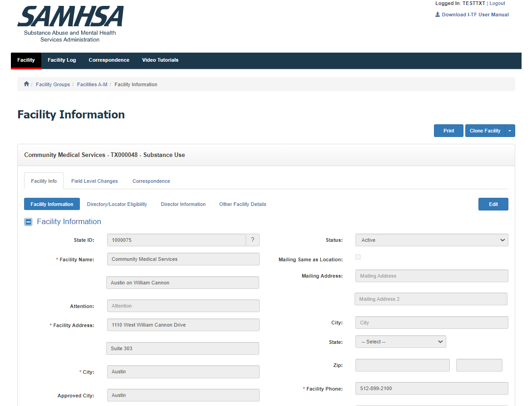Switch to Field Level Changes tab
This screenshot has height=406, width=532.
point(94,181)
